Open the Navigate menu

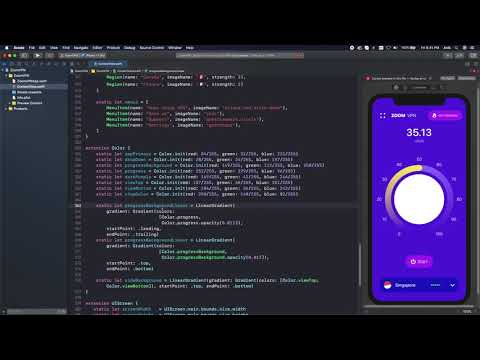81,48
